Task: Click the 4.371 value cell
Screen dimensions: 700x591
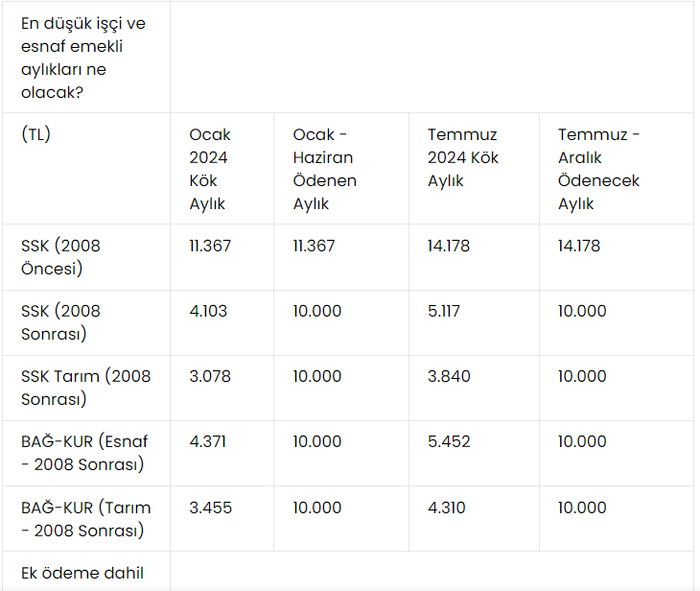Action: [x=208, y=441]
